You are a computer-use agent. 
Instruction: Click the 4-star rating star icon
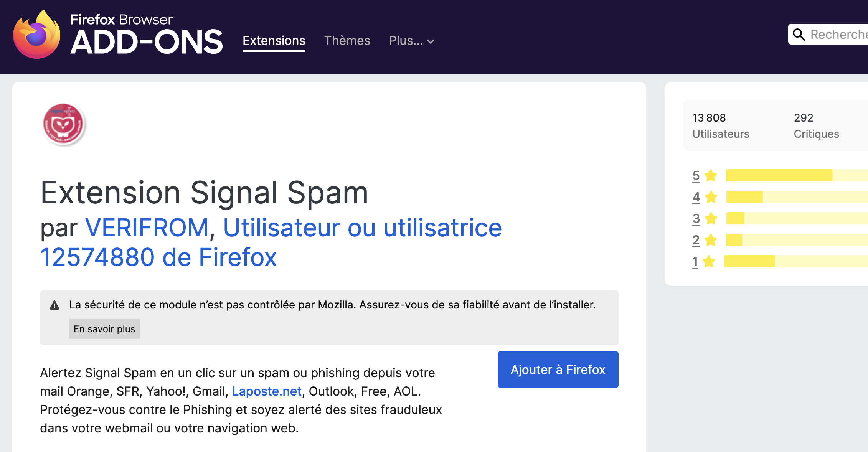pyautogui.click(x=711, y=197)
